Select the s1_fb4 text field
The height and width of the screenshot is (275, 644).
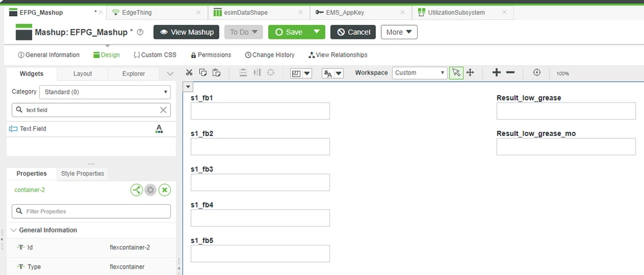coord(260,218)
